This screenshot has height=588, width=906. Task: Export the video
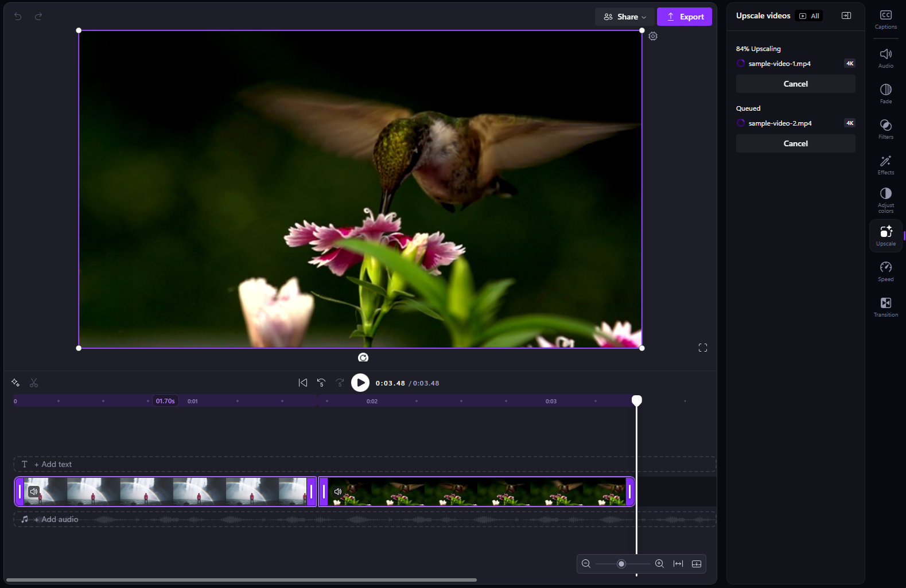click(685, 17)
